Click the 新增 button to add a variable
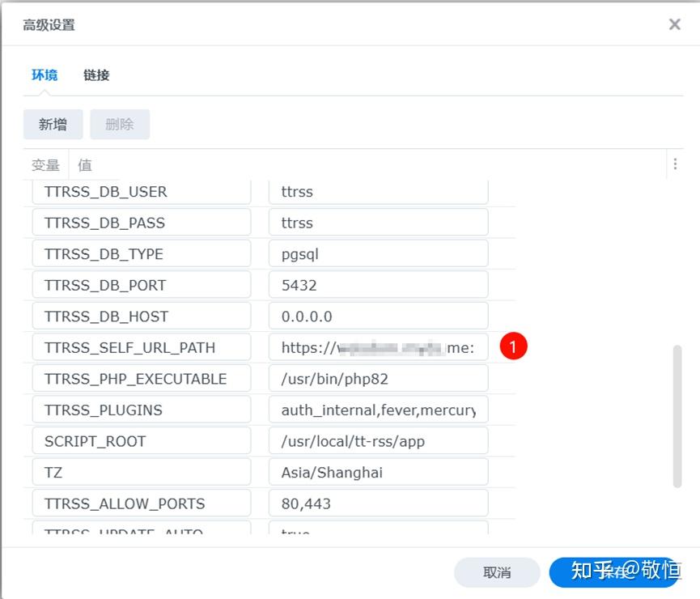This screenshot has height=599, width=700. click(53, 124)
